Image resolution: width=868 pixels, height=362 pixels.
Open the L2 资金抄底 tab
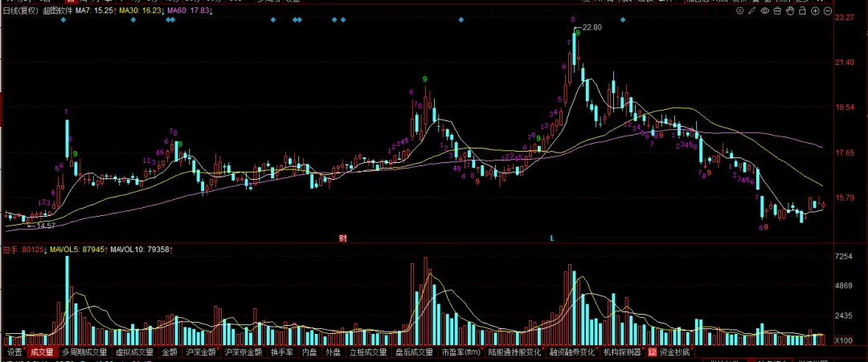point(669,352)
